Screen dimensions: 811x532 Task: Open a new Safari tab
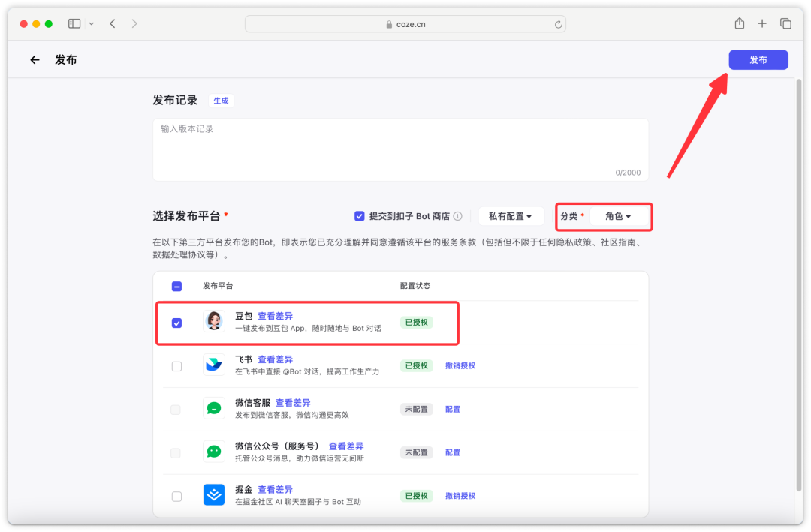[x=761, y=23]
